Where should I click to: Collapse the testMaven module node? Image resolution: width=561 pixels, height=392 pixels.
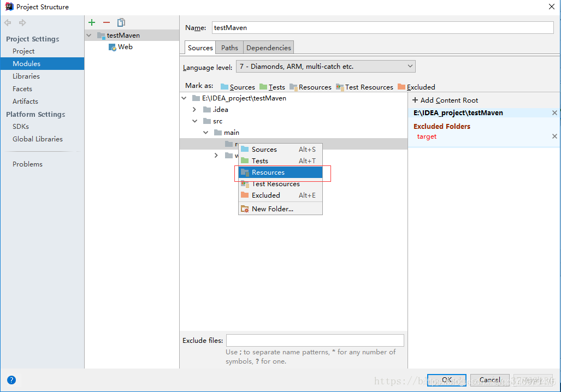[89, 35]
